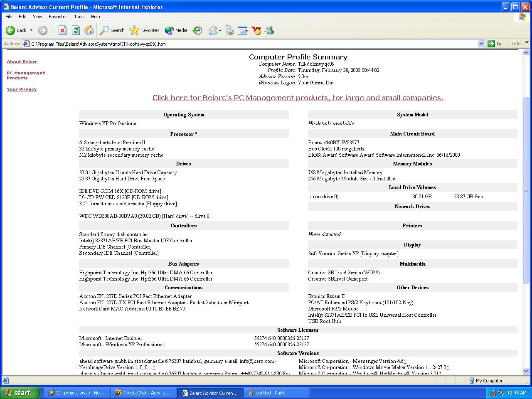
Task: Click the '768 Megabytes Installed Memory' text
Action: click(345, 172)
